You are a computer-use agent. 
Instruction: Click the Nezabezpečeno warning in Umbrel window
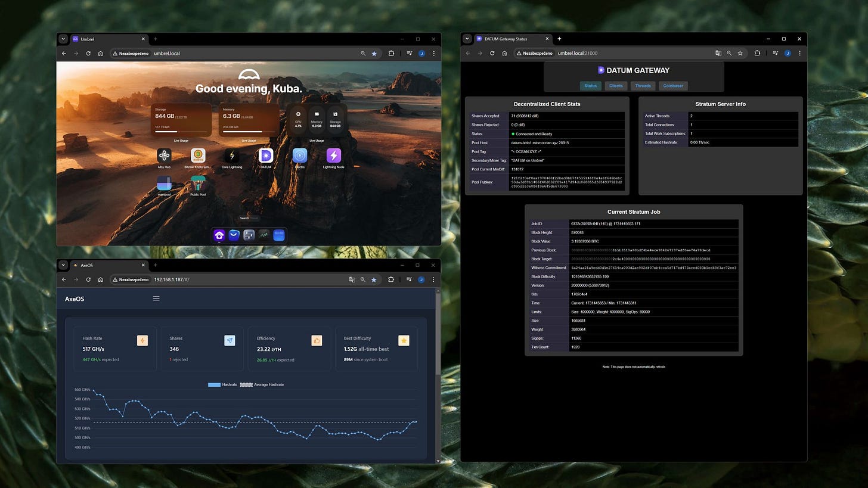(x=131, y=53)
